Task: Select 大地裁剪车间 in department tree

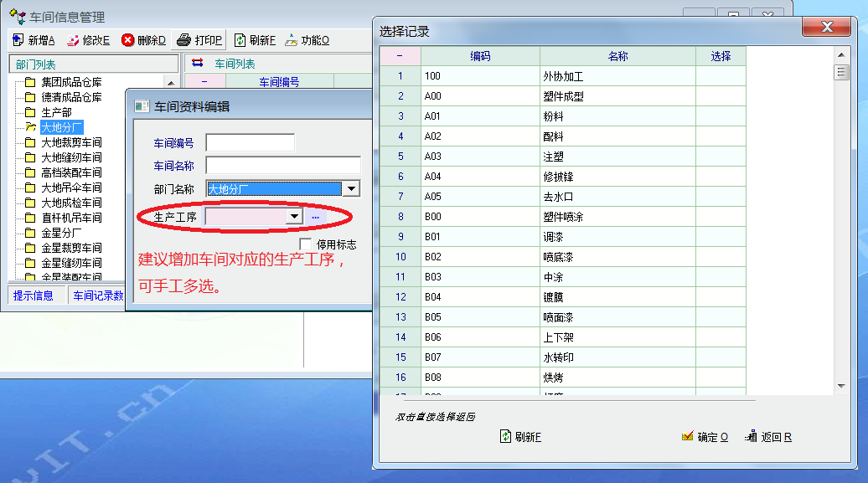Action: [x=71, y=142]
